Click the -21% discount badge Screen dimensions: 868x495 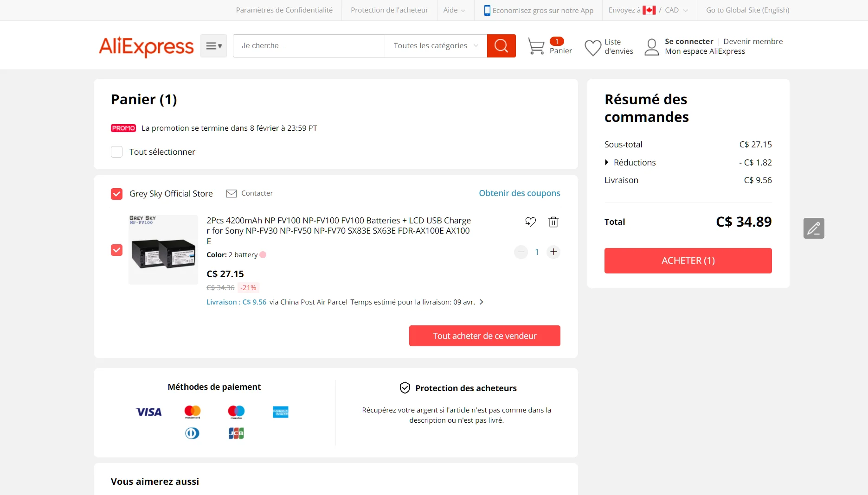[248, 288]
